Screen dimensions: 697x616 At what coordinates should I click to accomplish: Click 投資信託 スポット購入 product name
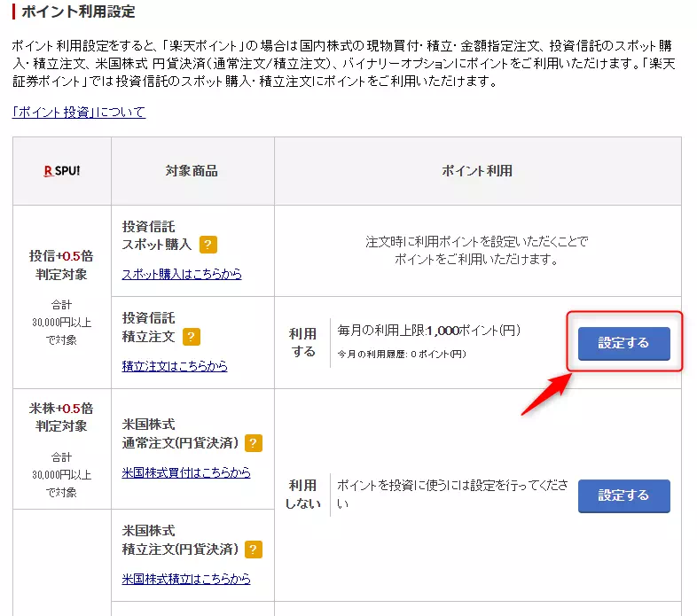(x=157, y=236)
